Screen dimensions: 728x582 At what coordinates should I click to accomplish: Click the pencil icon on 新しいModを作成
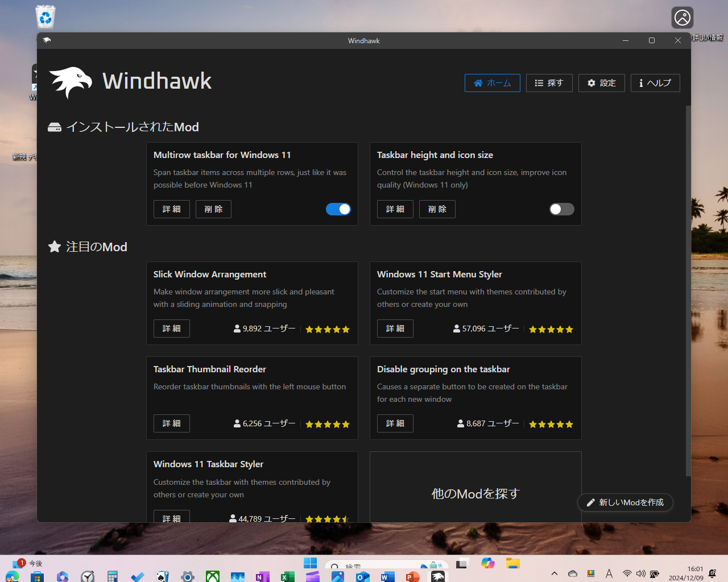[591, 502]
